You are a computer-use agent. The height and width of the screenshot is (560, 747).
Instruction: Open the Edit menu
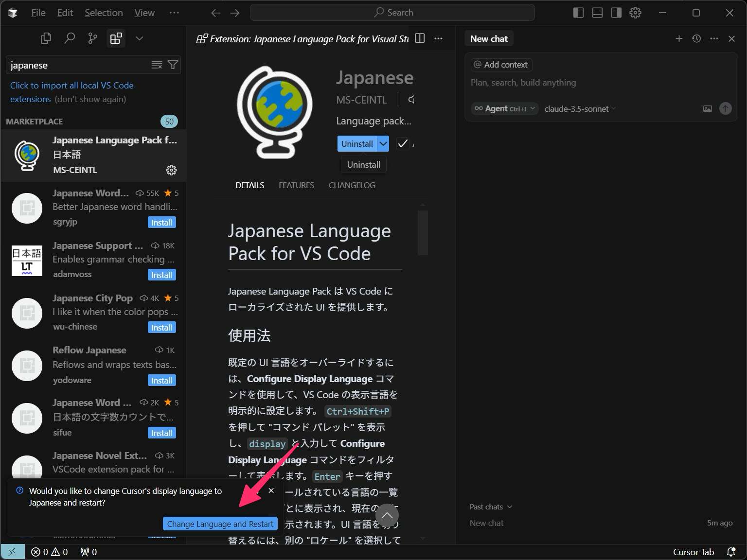[65, 13]
